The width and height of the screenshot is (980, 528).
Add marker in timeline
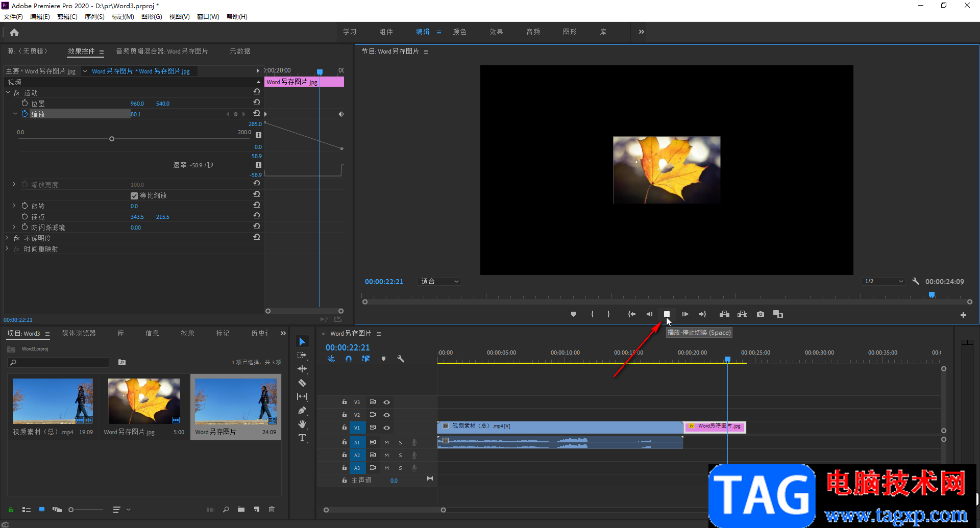coord(383,359)
